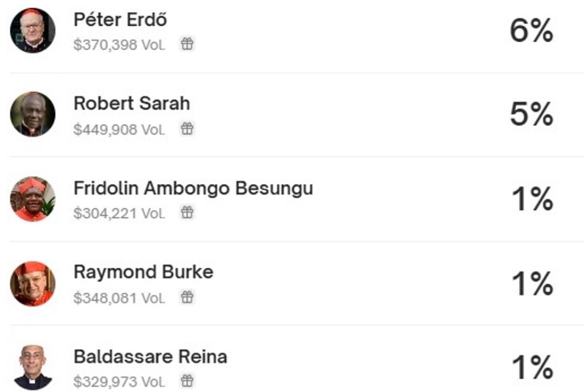Open the Robert Sarah market name

(x=132, y=104)
